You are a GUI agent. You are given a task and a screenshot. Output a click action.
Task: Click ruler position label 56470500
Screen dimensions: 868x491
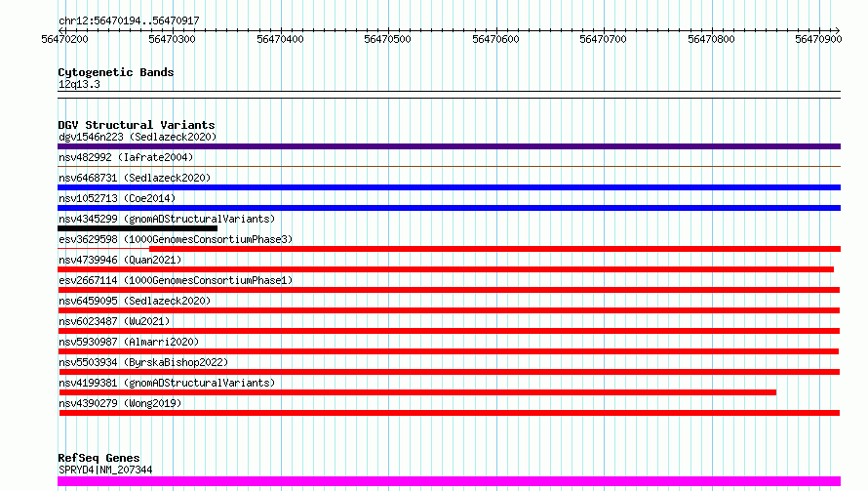[387, 39]
